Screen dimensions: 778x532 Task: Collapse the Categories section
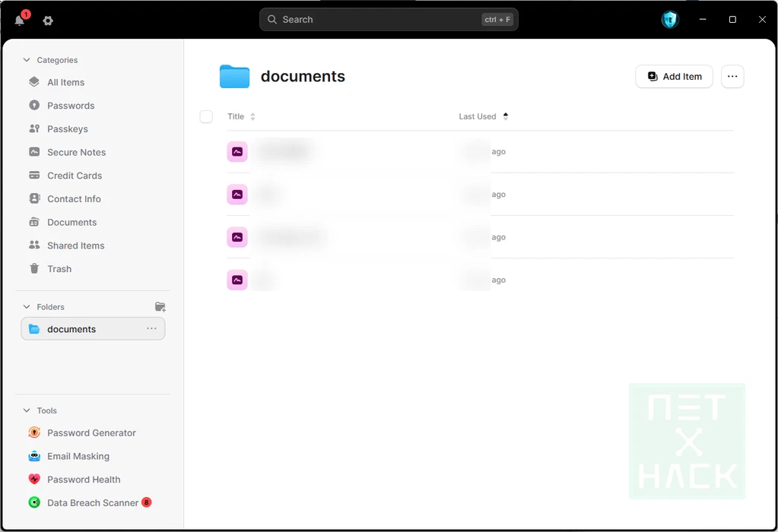coord(27,60)
